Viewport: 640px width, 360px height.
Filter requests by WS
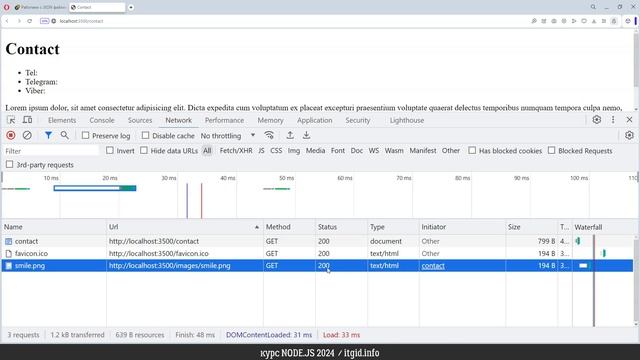374,151
